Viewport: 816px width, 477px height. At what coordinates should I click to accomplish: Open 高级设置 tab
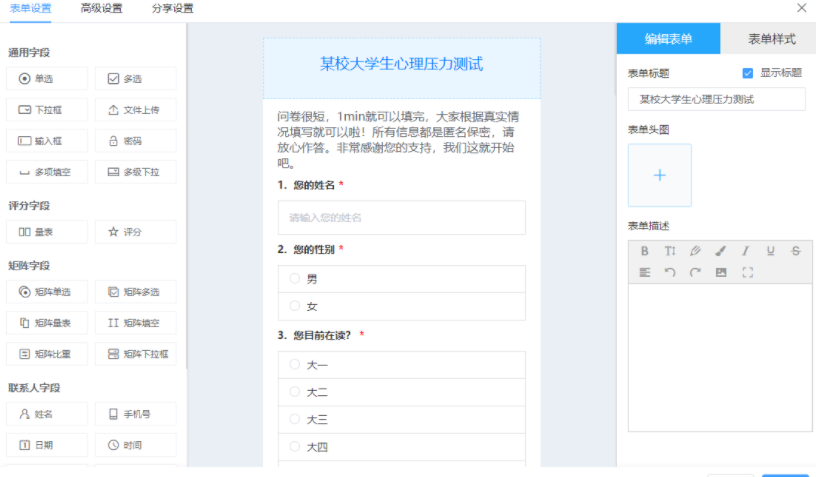tap(101, 9)
